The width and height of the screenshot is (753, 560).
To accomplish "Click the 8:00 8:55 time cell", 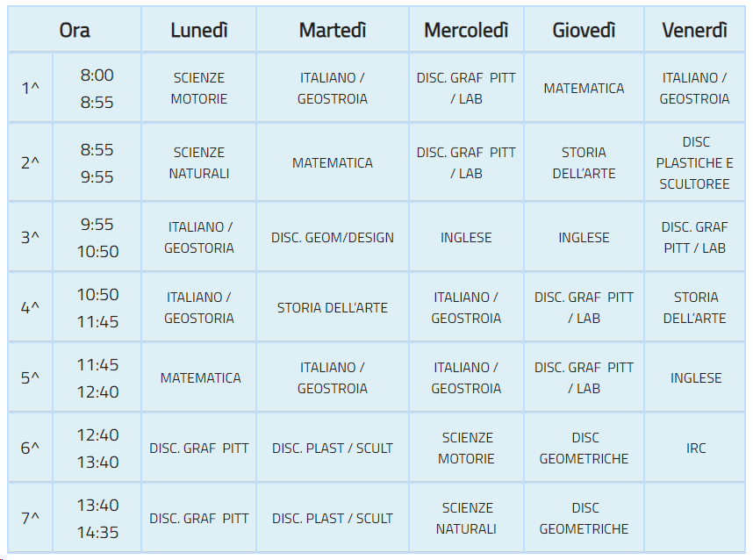I will point(97,88).
